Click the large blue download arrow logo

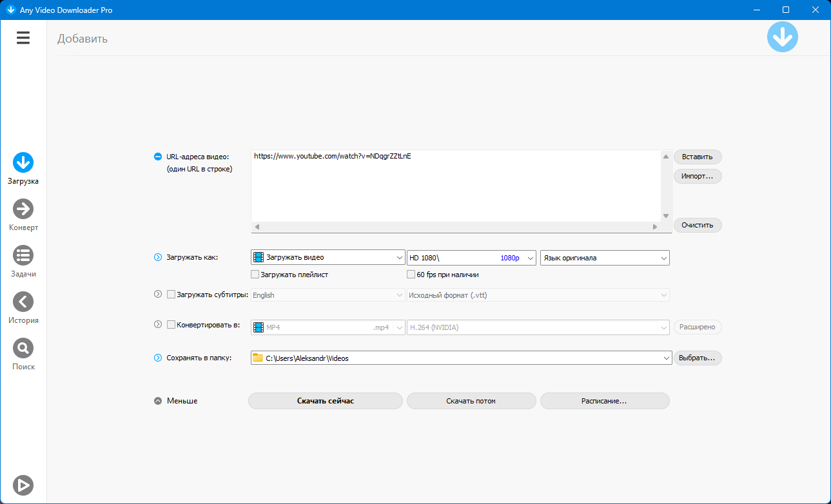(782, 37)
